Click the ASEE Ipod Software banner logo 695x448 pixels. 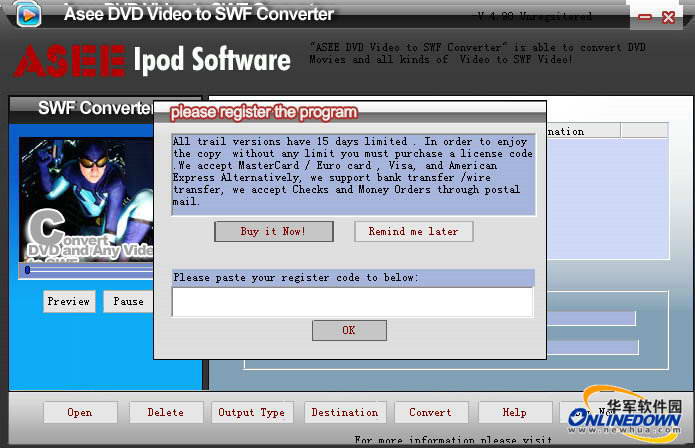(x=152, y=61)
